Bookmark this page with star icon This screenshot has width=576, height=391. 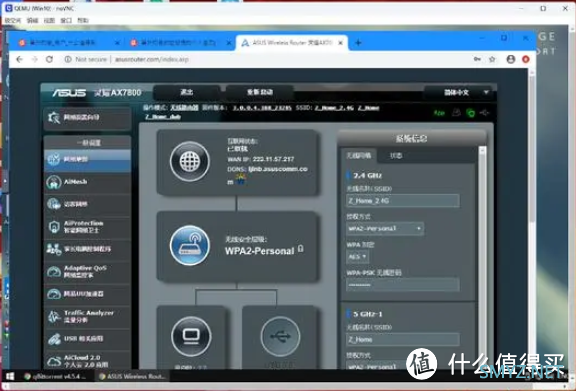492,59
